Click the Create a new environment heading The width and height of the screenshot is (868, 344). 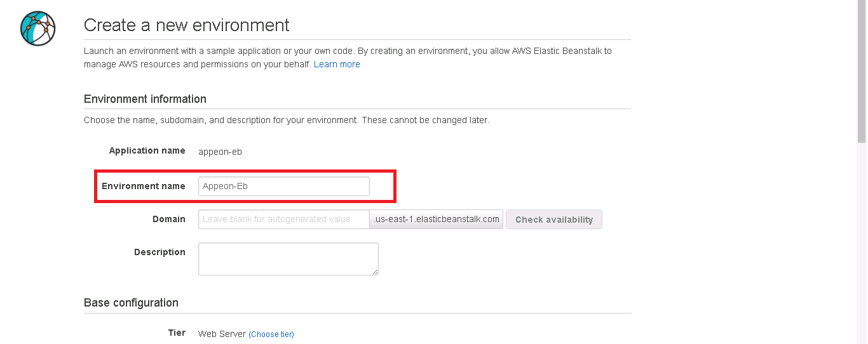pyautogui.click(x=186, y=25)
